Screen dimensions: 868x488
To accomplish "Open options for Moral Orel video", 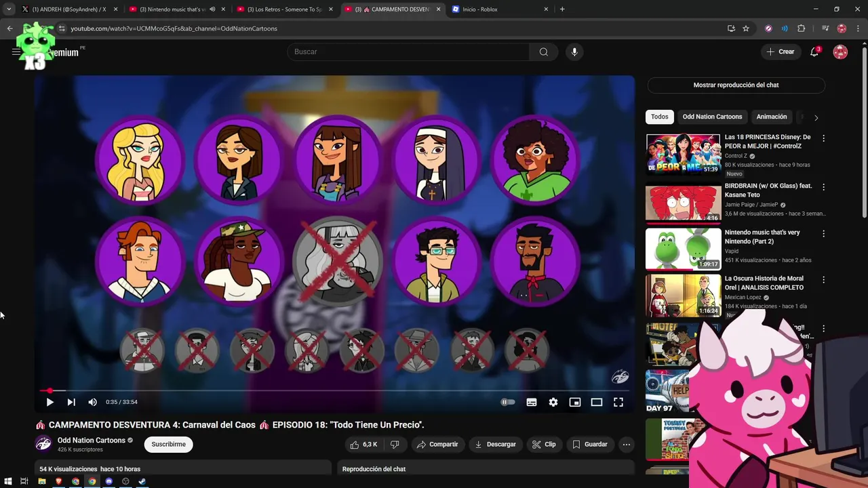I will click(824, 280).
